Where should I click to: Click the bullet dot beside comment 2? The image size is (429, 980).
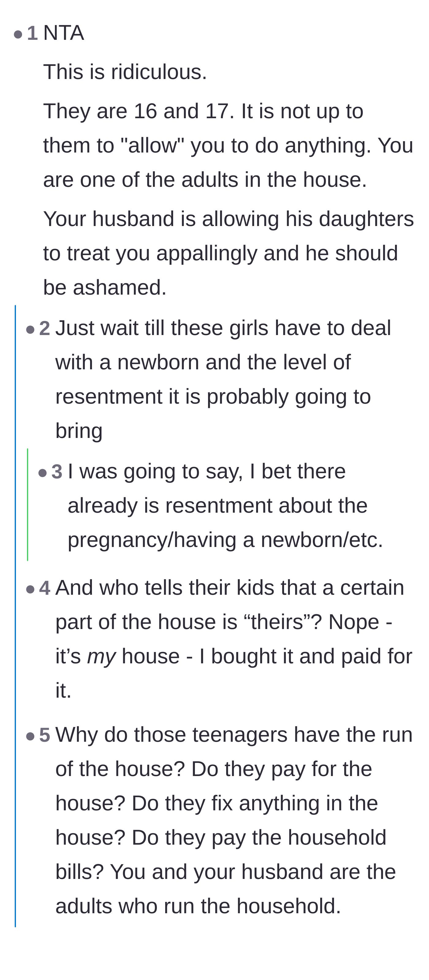(x=30, y=330)
